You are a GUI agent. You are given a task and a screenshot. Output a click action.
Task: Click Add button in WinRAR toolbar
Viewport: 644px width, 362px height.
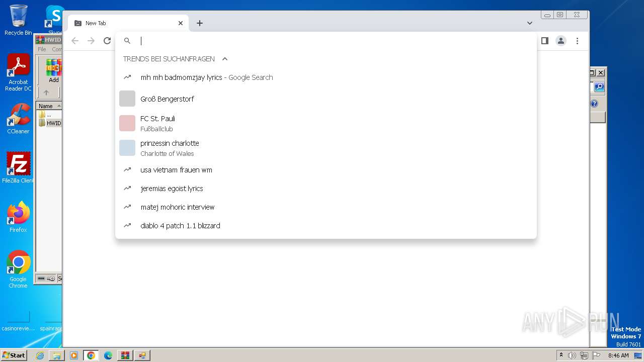point(53,71)
